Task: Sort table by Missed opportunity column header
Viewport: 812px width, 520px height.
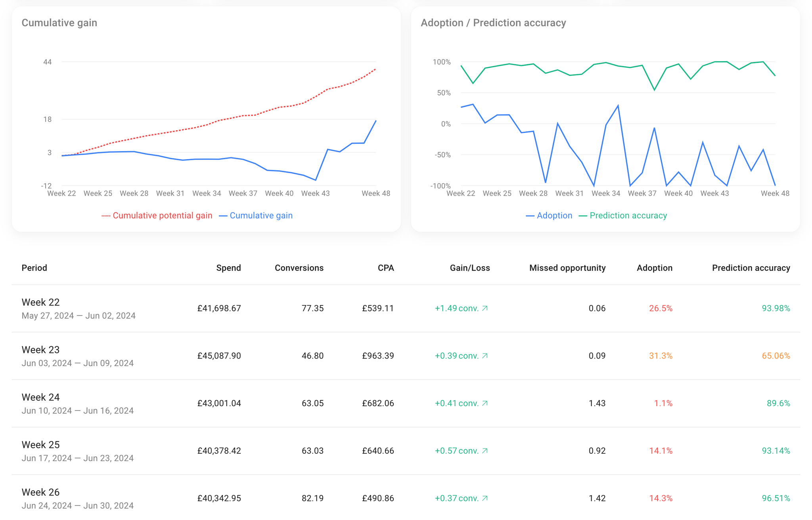Action: [567, 268]
